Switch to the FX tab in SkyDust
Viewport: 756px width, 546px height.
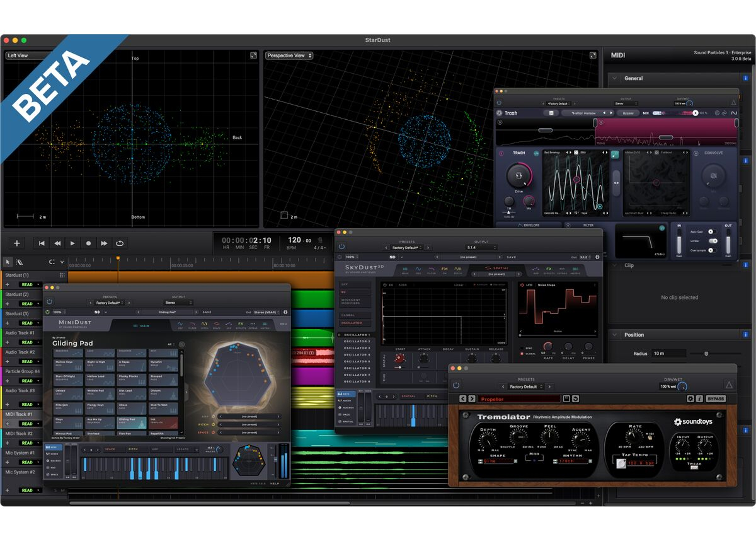click(549, 270)
